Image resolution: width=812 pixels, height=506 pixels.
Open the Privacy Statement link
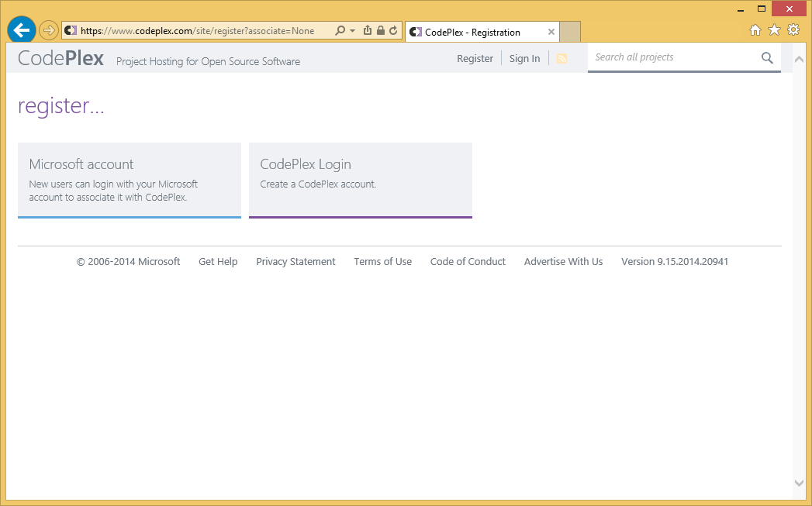point(295,262)
